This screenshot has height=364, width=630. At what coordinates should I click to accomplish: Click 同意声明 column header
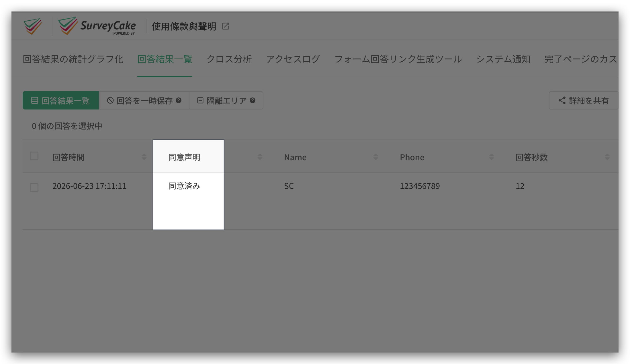pyautogui.click(x=184, y=157)
